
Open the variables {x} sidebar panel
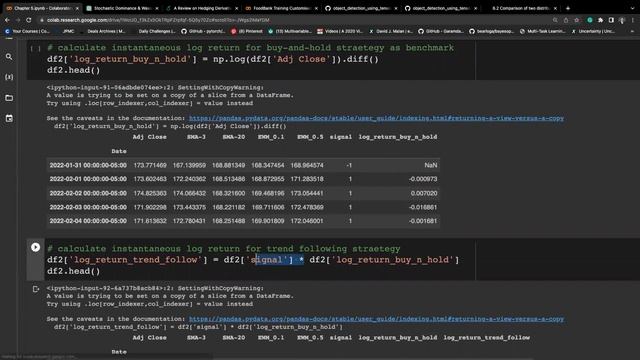(9, 77)
